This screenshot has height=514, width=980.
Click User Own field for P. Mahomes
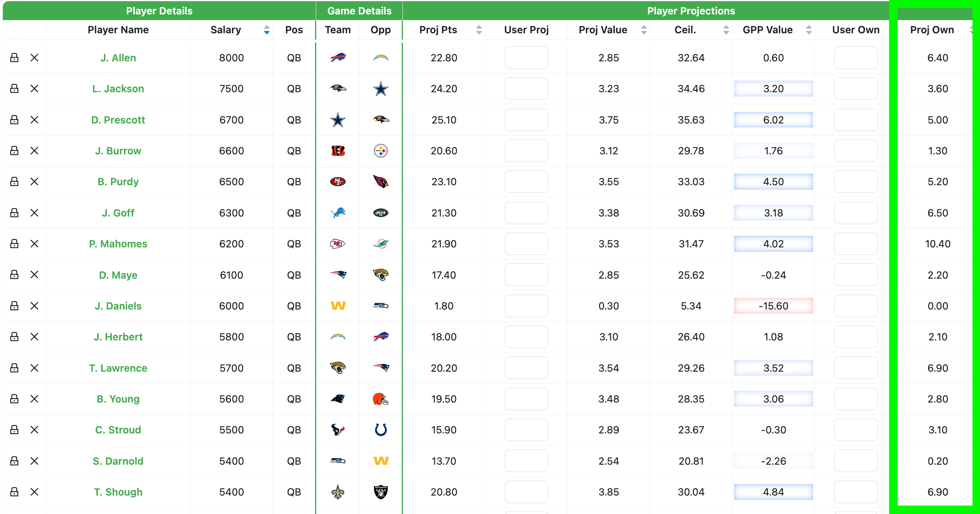856,244
